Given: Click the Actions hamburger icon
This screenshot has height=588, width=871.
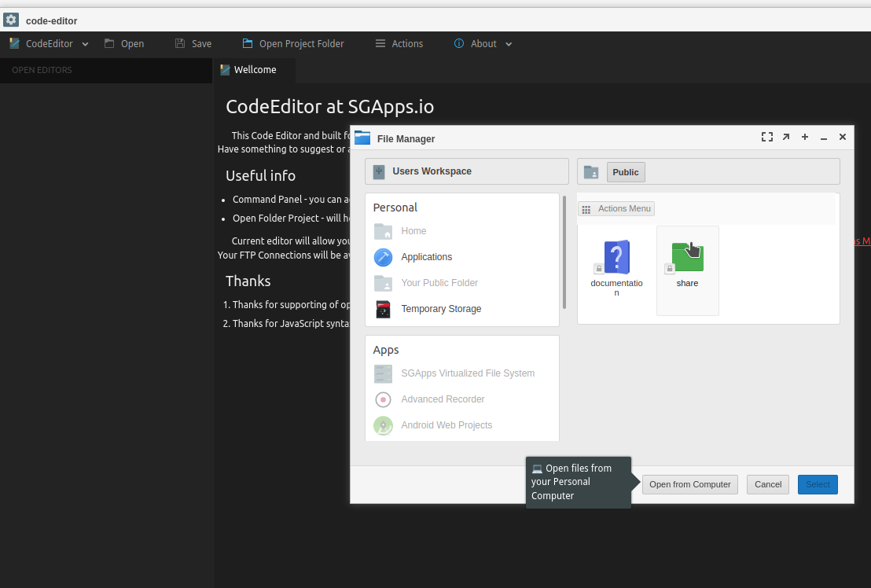Looking at the screenshot, I should pos(380,43).
